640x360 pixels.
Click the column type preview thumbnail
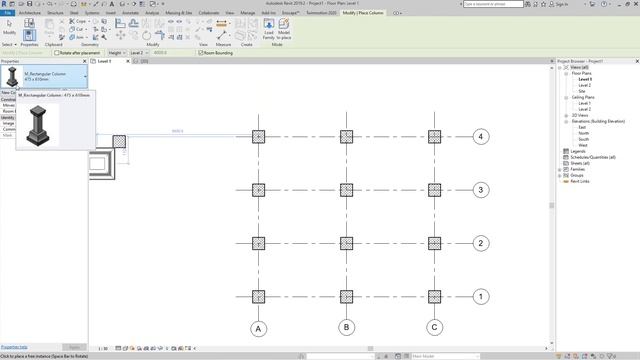tap(12, 76)
